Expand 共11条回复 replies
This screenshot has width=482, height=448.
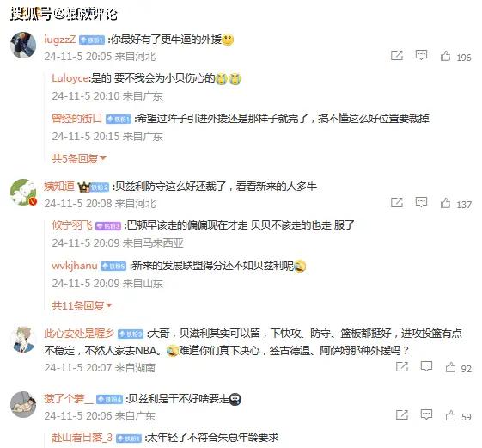point(82,305)
